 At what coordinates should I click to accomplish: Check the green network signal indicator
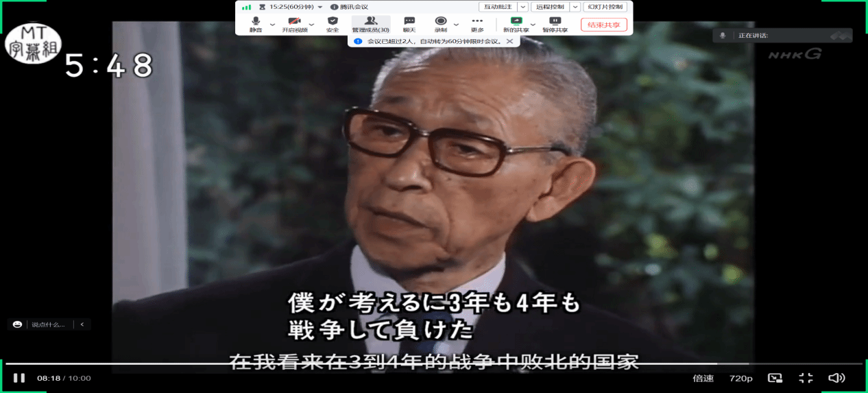(x=246, y=7)
